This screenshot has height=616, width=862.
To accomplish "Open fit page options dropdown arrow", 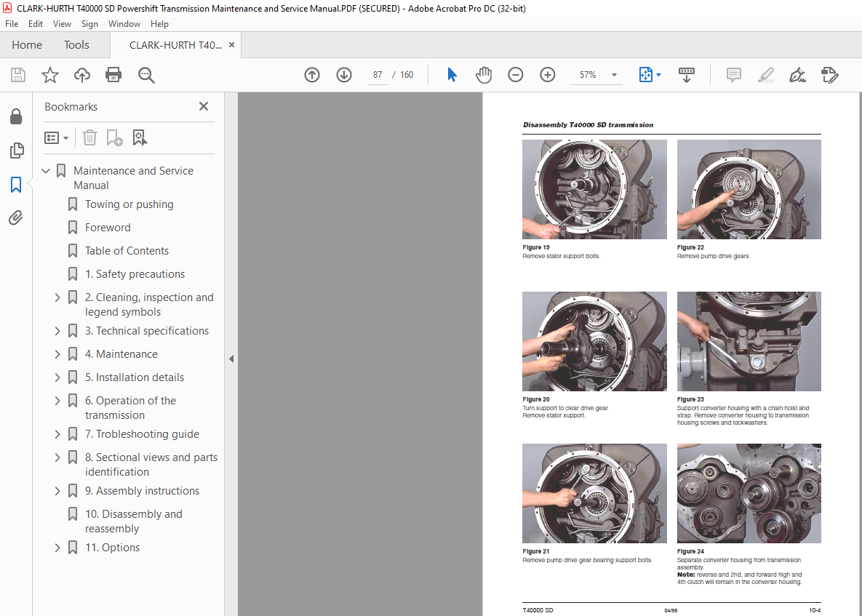I will coord(658,75).
